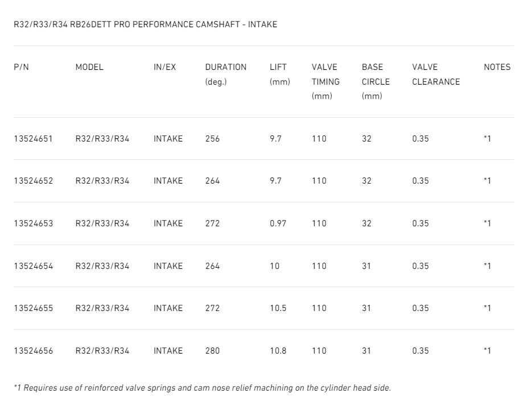Viewport: 532px width, 402px height.
Task: Click the VALVE TIMING column header
Action: point(325,81)
